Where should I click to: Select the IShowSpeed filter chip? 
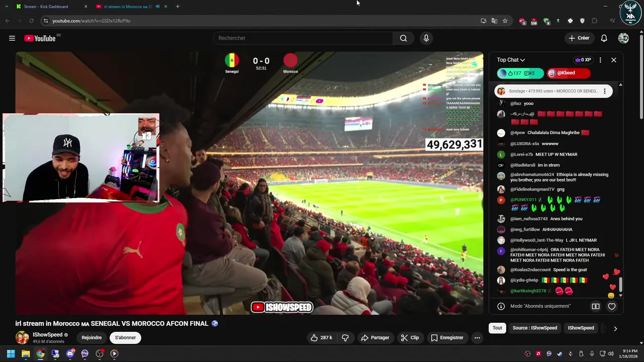point(581,328)
